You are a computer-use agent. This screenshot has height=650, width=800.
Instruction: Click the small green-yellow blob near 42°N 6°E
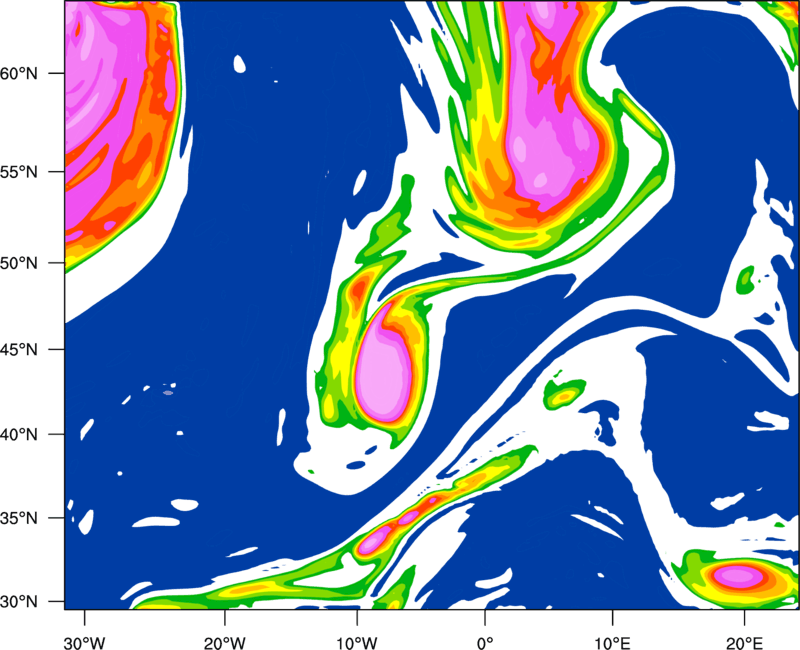[565, 394]
